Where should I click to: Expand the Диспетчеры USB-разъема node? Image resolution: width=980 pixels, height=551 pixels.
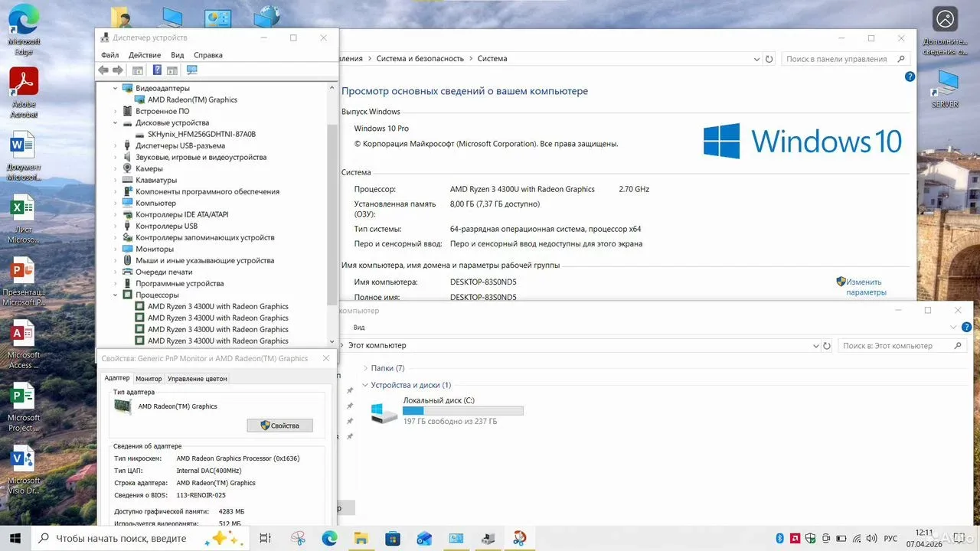[x=116, y=145]
